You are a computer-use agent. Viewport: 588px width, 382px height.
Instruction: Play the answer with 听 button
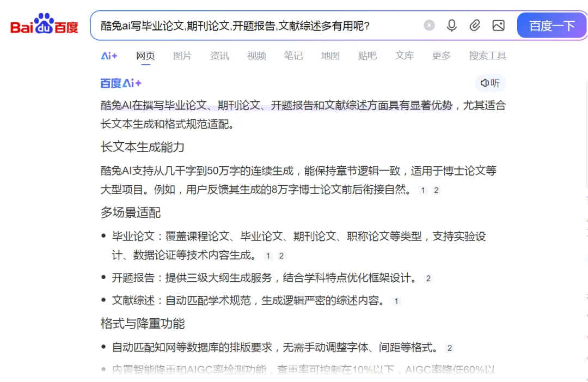490,83
